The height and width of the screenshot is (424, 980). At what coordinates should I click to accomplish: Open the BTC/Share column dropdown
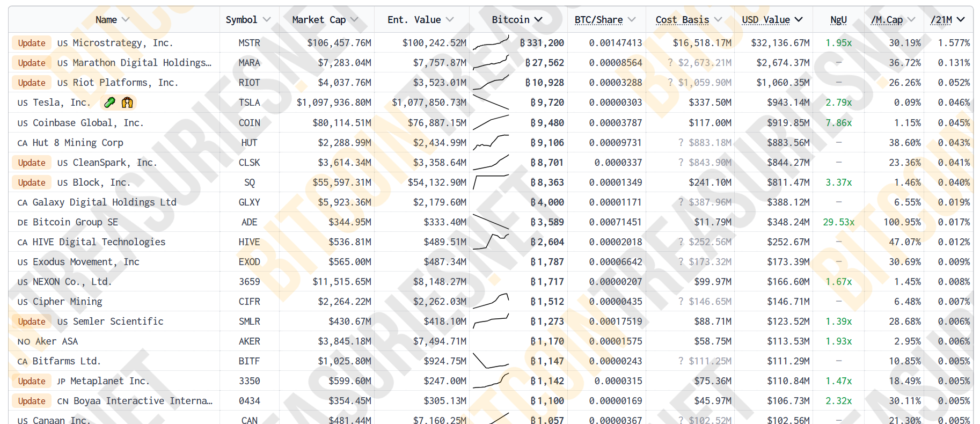pyautogui.click(x=632, y=20)
